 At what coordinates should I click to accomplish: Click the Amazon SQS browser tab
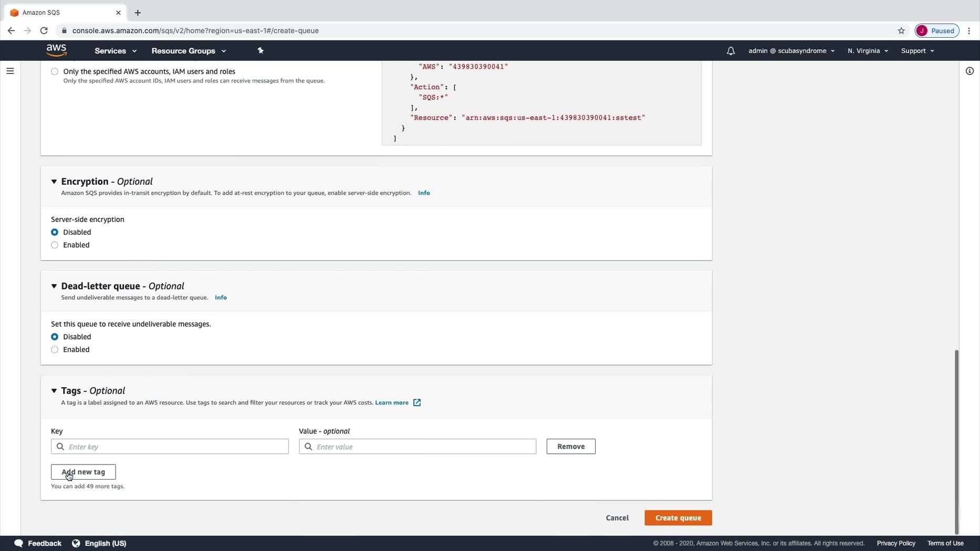[x=65, y=13]
